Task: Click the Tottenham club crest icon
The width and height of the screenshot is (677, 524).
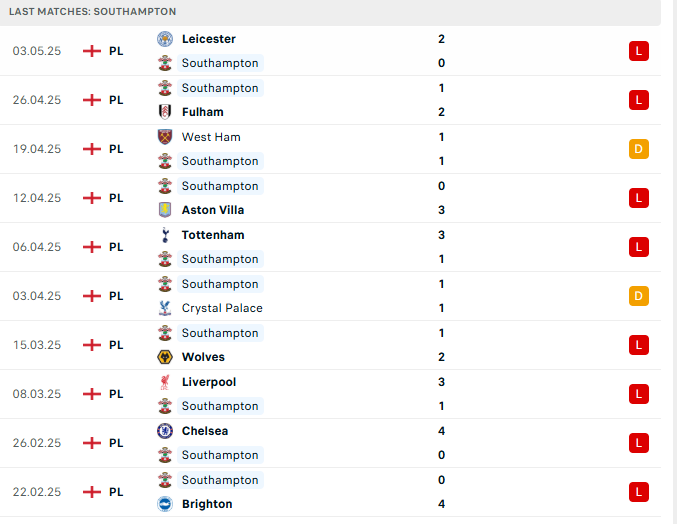Action: tap(165, 235)
